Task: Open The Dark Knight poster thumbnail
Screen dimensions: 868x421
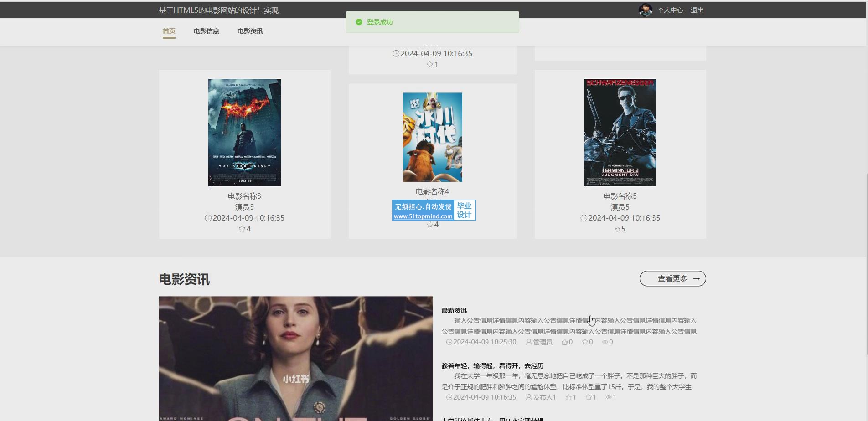Action: pos(244,133)
